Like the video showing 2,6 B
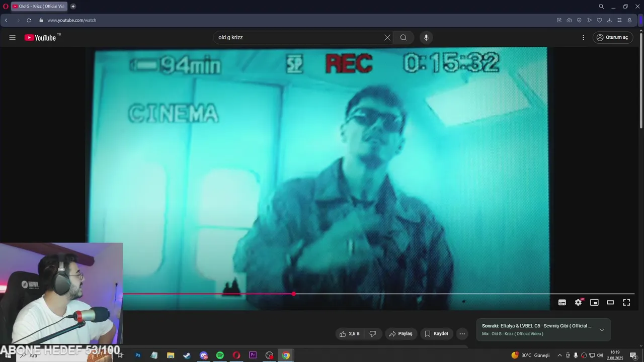Screen dimensions: 644x362 pyautogui.click(x=349, y=334)
